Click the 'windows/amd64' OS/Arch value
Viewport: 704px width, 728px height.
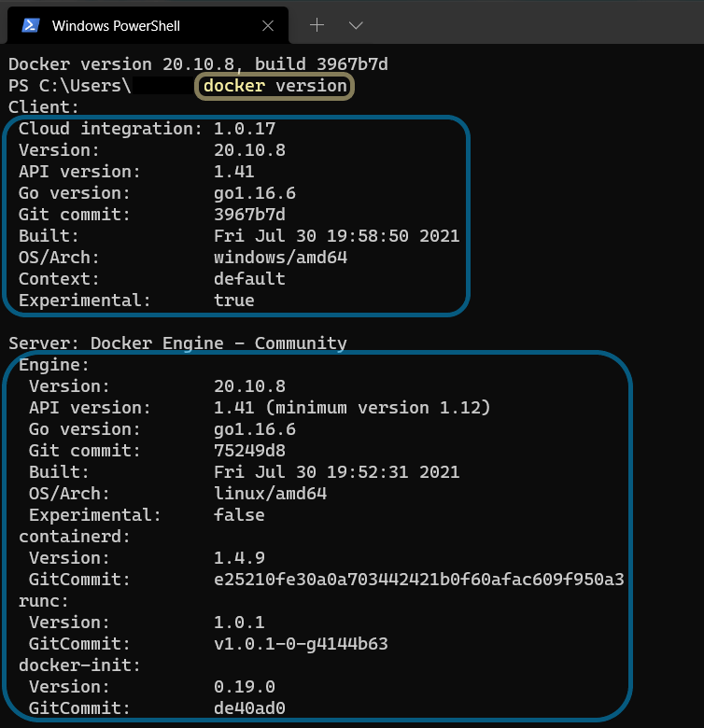click(280, 258)
